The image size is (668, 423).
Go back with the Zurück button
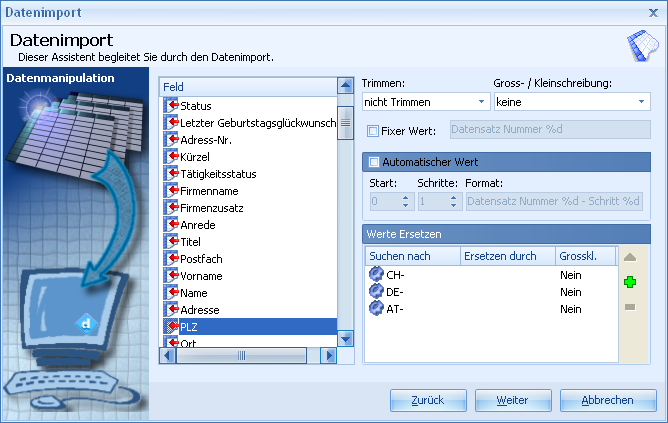coord(428,400)
